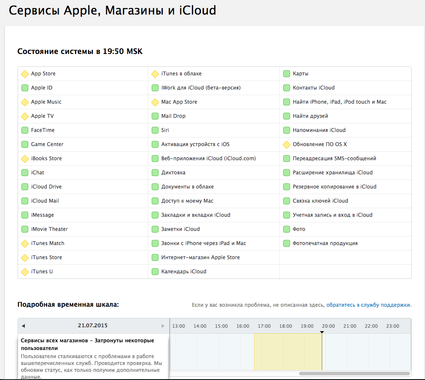
Task: Click the green status icon beside Siri
Action: pos(155,130)
